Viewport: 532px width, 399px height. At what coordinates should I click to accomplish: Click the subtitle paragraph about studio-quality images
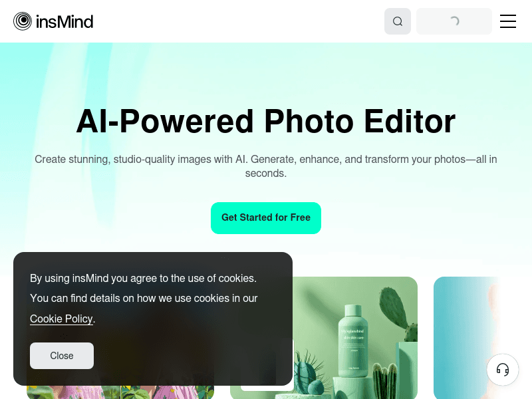coord(266,166)
